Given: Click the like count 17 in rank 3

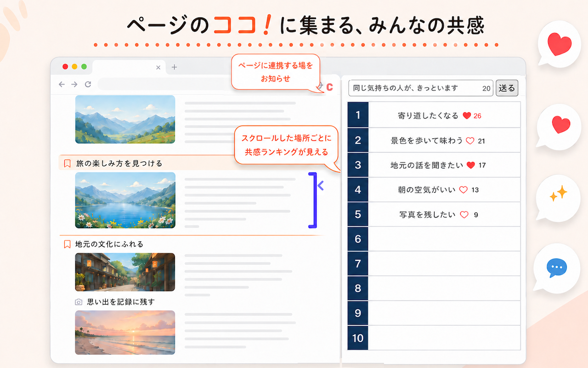Looking at the screenshot, I should click(x=482, y=165).
